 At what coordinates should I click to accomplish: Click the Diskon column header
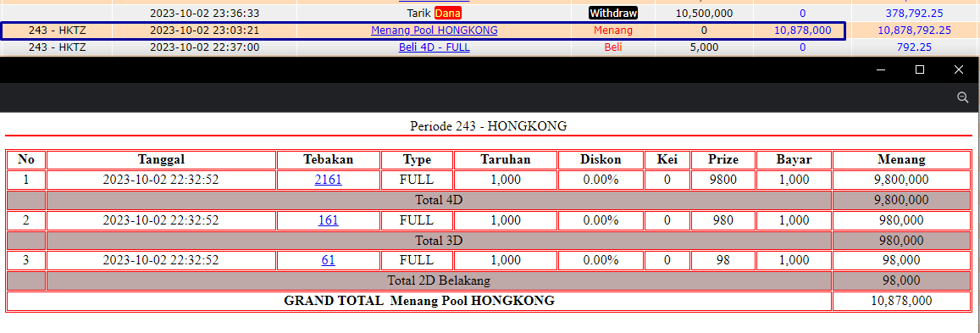click(x=601, y=160)
